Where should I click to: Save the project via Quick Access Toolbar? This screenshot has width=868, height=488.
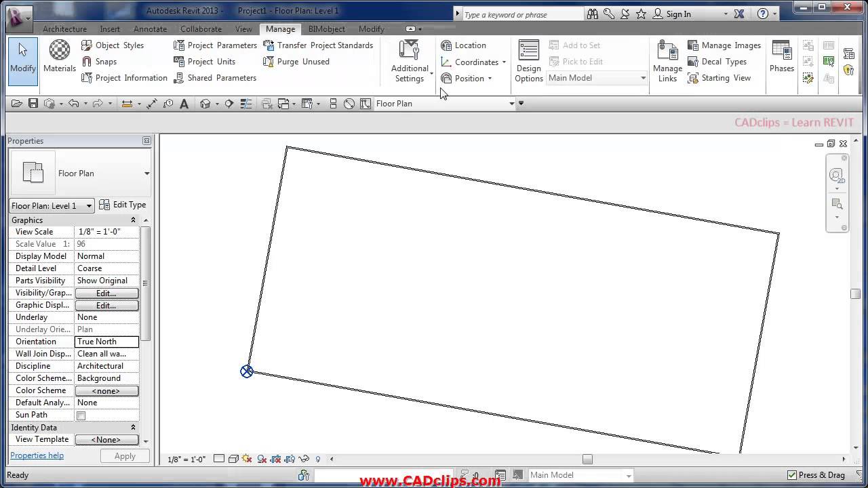tap(33, 103)
